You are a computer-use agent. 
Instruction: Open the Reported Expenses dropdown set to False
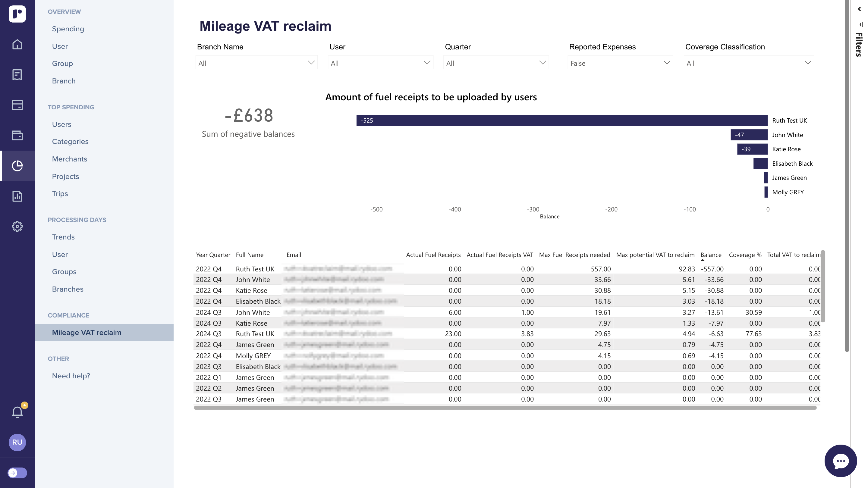pos(620,63)
